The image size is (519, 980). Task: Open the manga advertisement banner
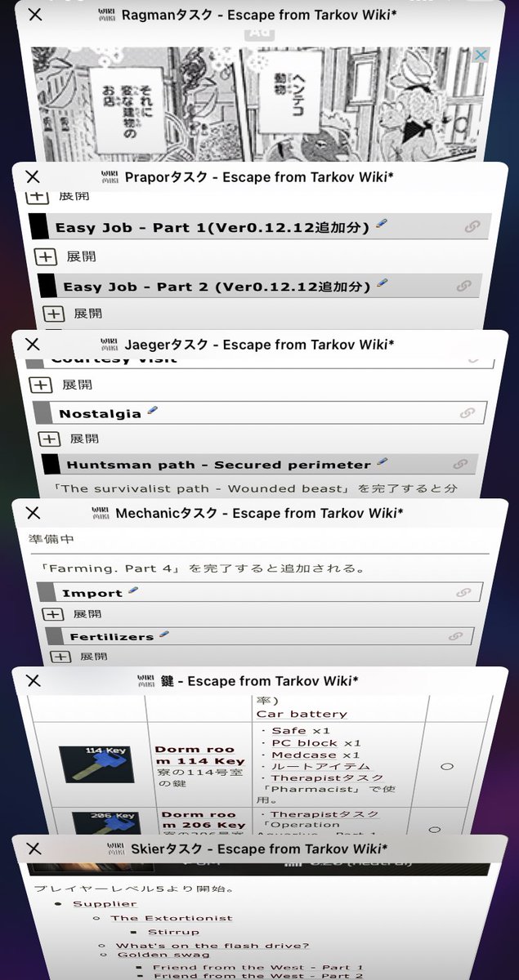[260, 104]
